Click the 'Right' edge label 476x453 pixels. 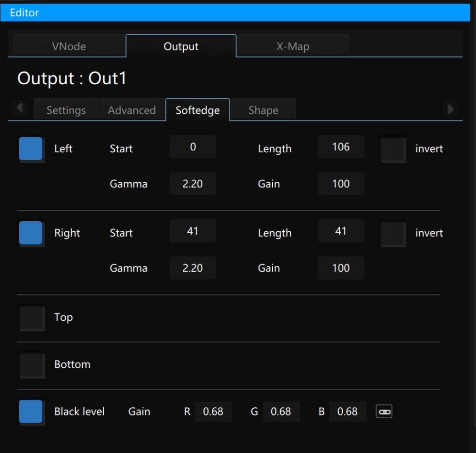[67, 233]
